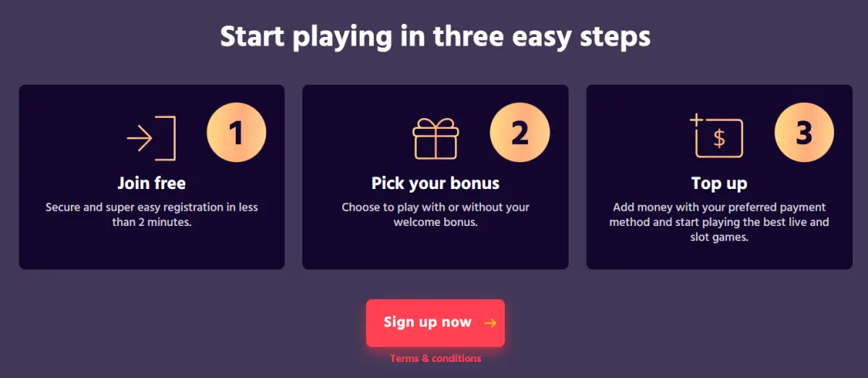Open the Terms & conditions link
Screen dimensions: 868x378
pyautogui.click(x=435, y=358)
